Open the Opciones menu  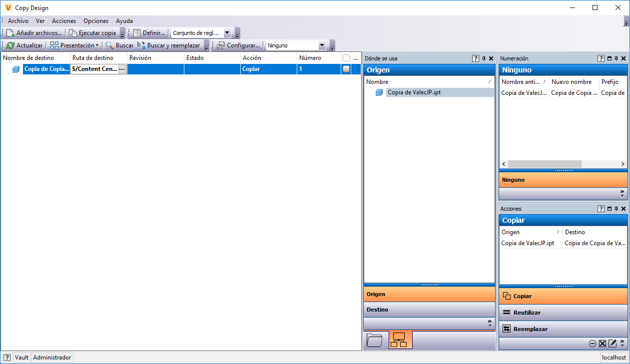[x=96, y=21]
